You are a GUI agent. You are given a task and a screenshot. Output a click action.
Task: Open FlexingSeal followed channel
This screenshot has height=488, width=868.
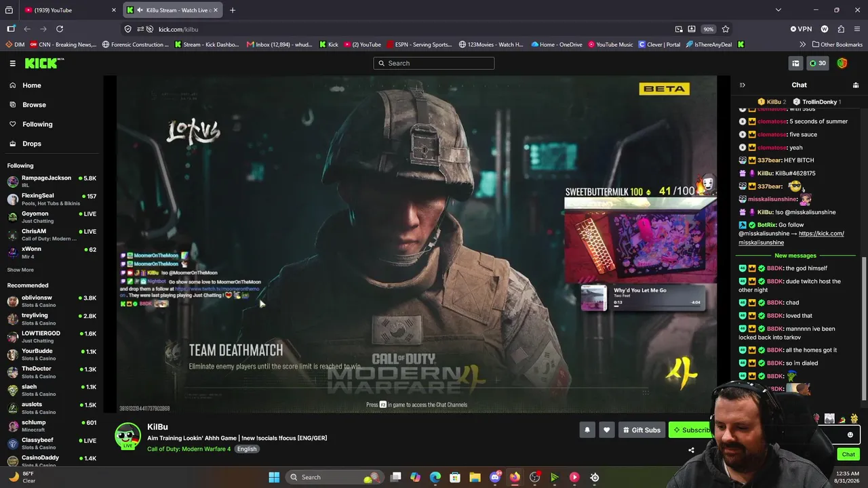(x=52, y=199)
